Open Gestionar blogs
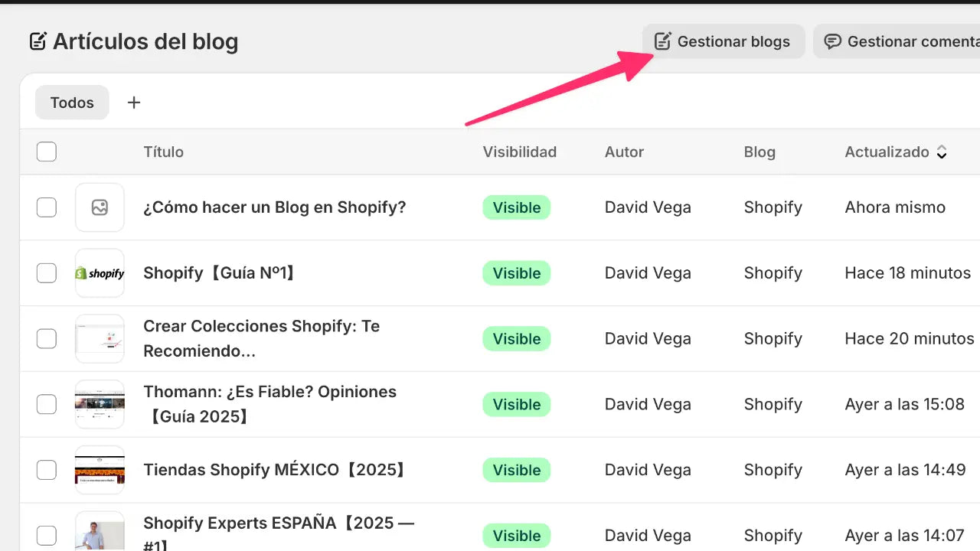 [x=723, y=41]
